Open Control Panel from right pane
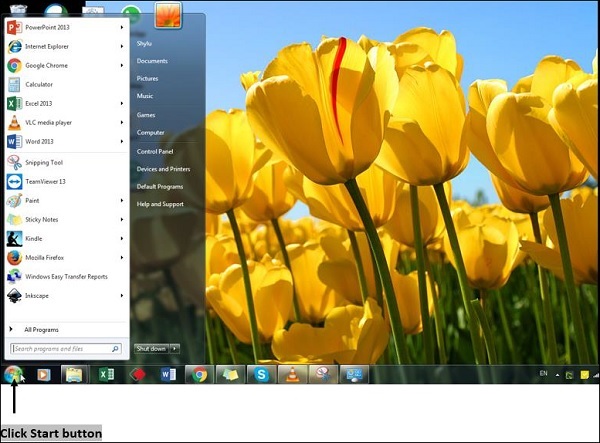The image size is (600, 443). pos(155,151)
